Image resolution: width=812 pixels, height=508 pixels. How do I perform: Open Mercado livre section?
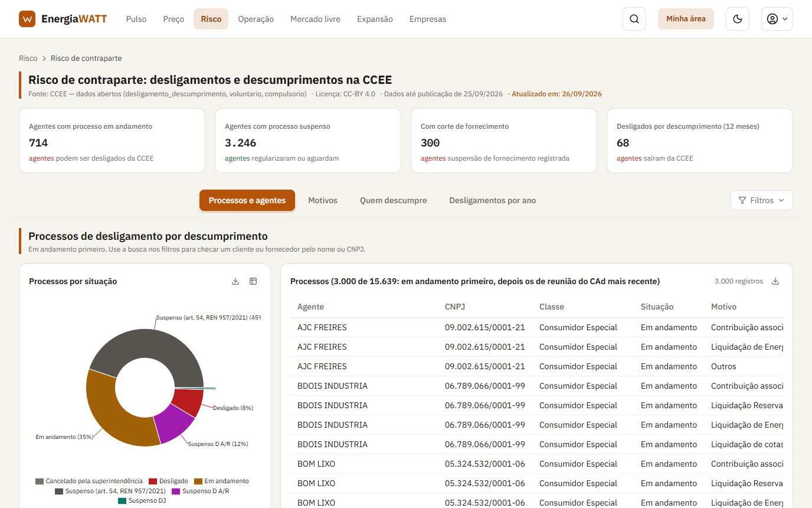tap(315, 19)
